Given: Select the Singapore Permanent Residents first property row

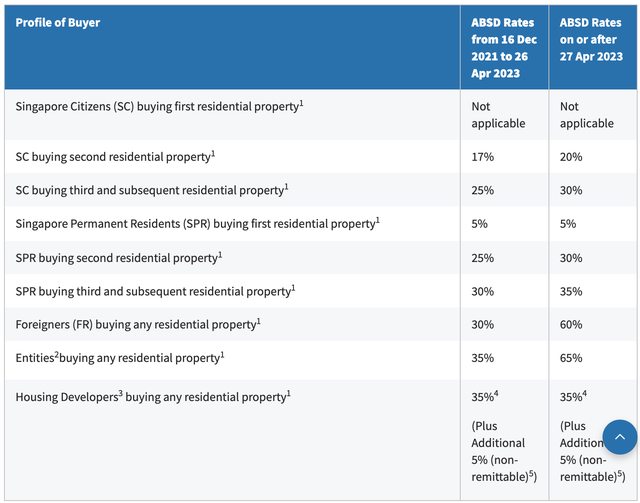Looking at the screenshot, I should [195, 224].
